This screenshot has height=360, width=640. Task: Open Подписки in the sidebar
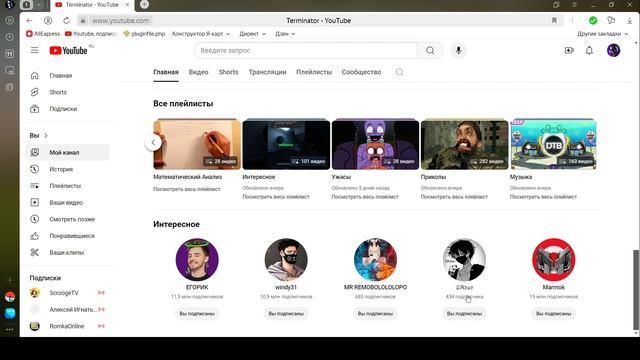[x=68, y=109]
